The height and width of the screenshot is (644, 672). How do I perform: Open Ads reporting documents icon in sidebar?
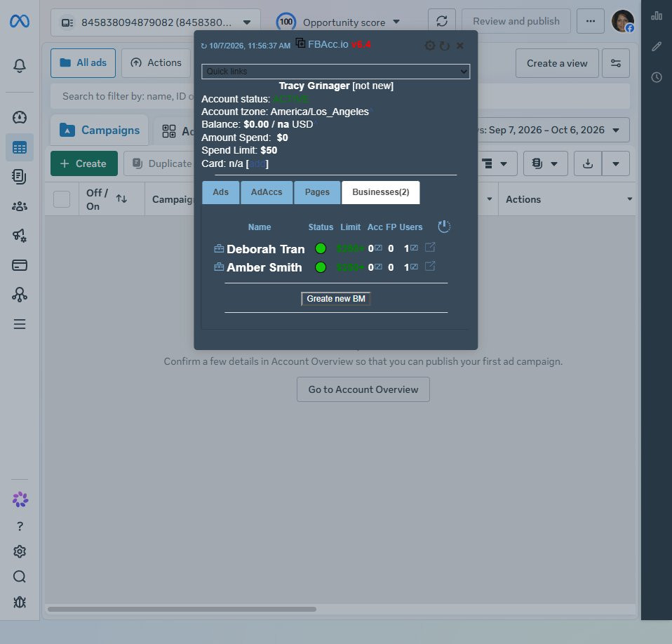(19, 177)
